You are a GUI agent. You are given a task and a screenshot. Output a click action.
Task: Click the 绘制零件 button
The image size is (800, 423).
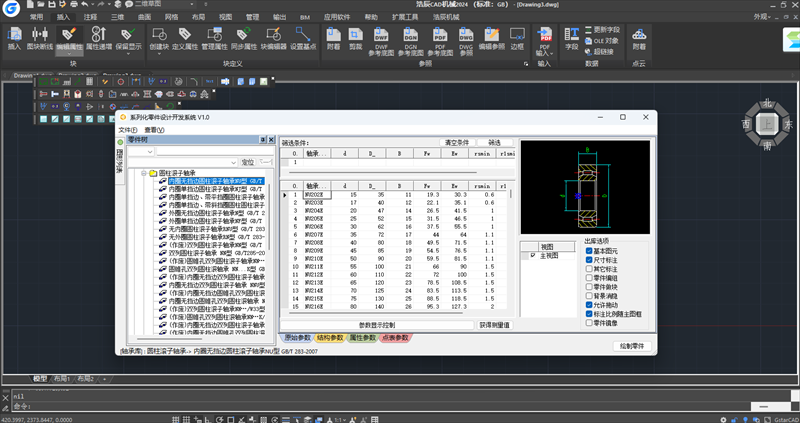click(x=632, y=346)
